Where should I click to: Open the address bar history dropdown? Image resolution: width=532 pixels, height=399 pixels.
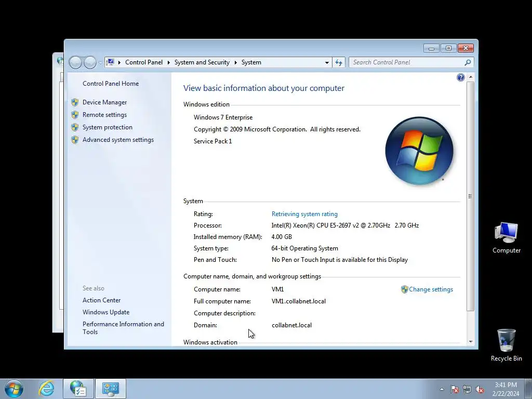click(327, 62)
